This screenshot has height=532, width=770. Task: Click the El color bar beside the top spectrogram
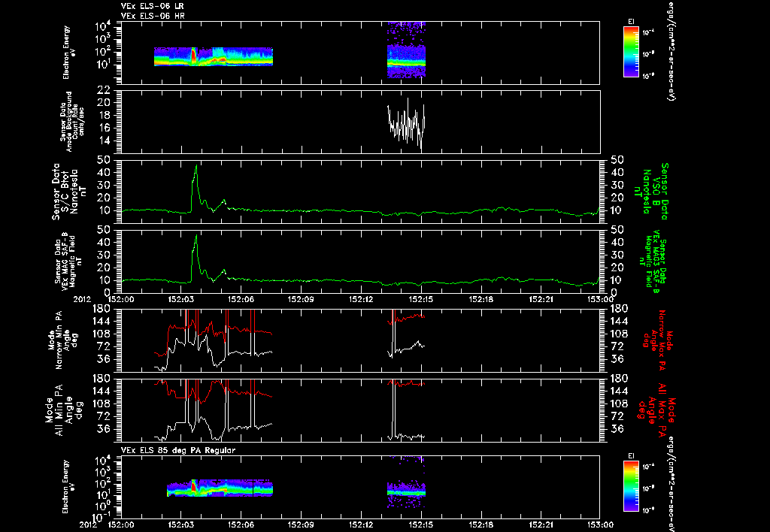pos(631,52)
